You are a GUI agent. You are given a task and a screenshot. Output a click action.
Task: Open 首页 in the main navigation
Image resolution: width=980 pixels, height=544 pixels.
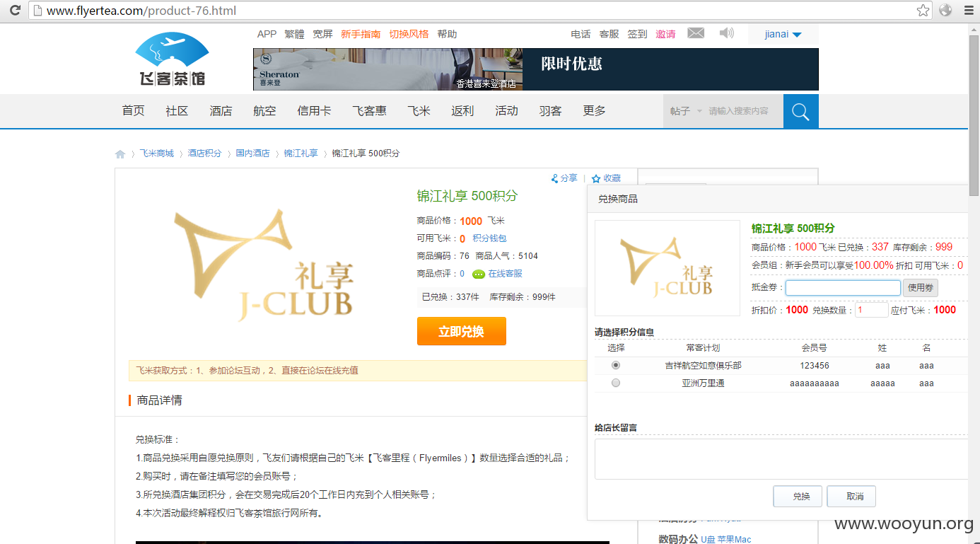[133, 111]
